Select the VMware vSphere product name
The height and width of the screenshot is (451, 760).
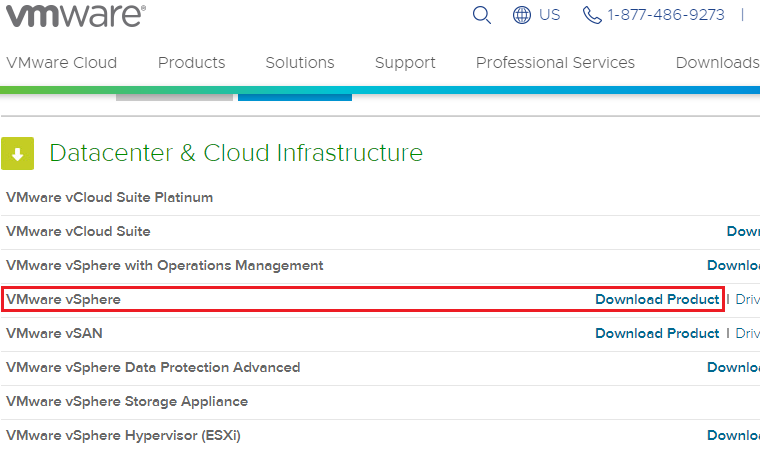pyautogui.click(x=63, y=299)
